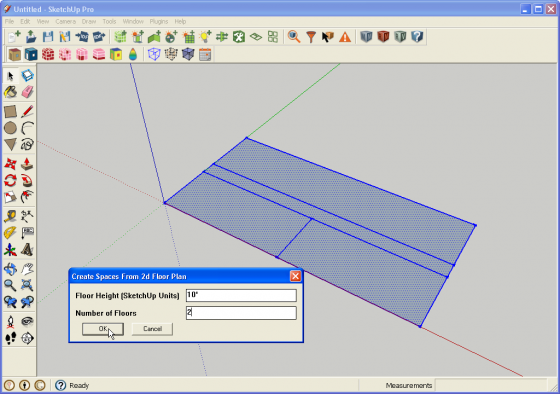This screenshot has width=560, height=394.
Task: Select the 3D Text tool
Action: point(28,250)
